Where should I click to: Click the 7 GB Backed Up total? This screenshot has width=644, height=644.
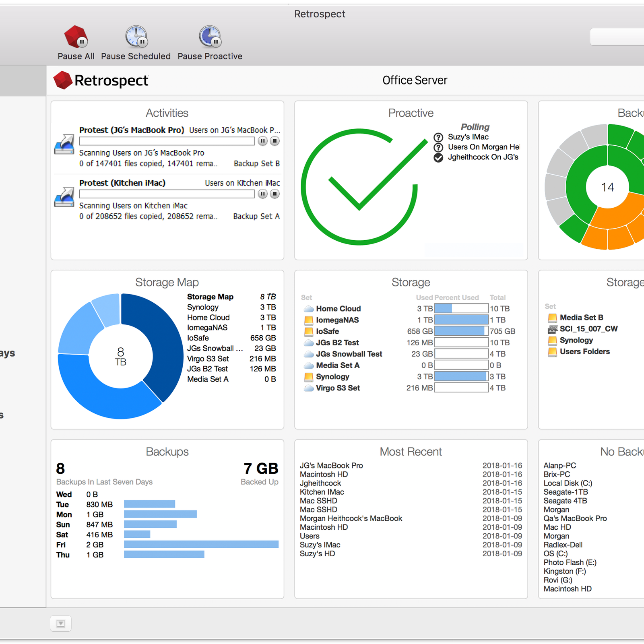pos(261,469)
